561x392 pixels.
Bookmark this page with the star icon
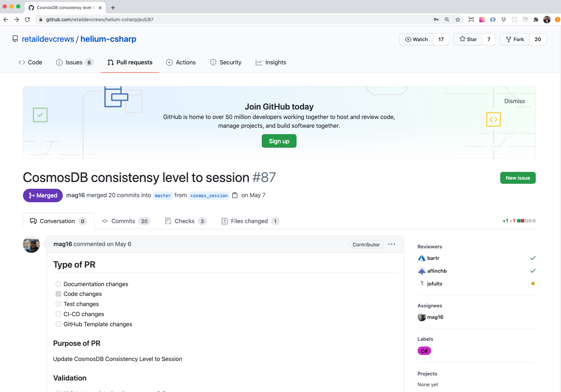458,20
